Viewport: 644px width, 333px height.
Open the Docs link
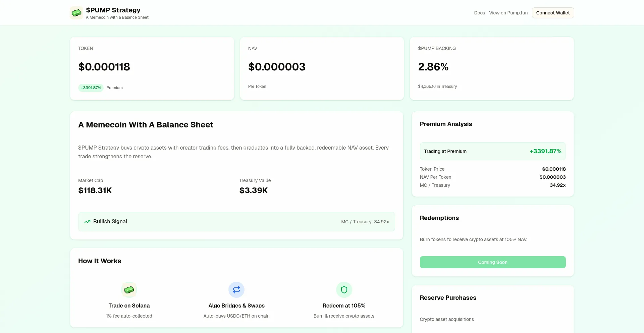click(479, 13)
